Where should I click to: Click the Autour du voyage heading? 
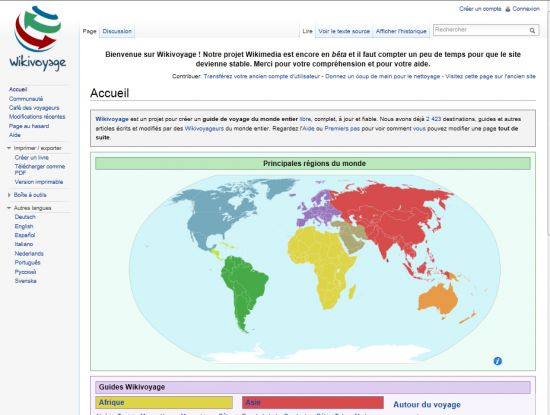(427, 404)
